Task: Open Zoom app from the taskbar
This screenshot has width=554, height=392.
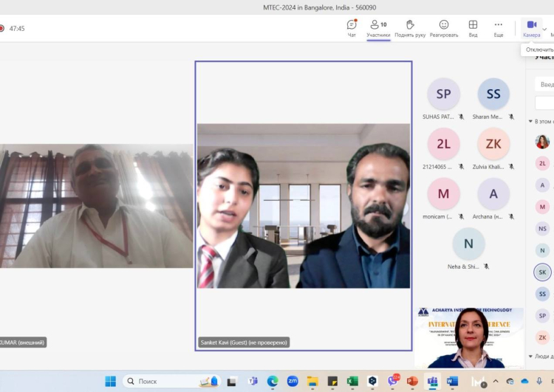Action: pos(293,381)
